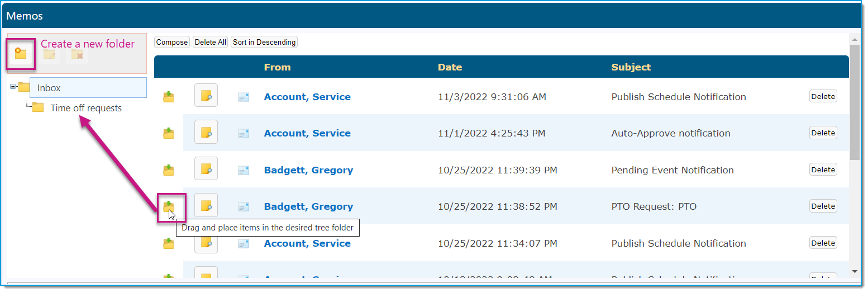Click the delete folder icon with red X
This screenshot has width=868, height=292.
point(77,54)
